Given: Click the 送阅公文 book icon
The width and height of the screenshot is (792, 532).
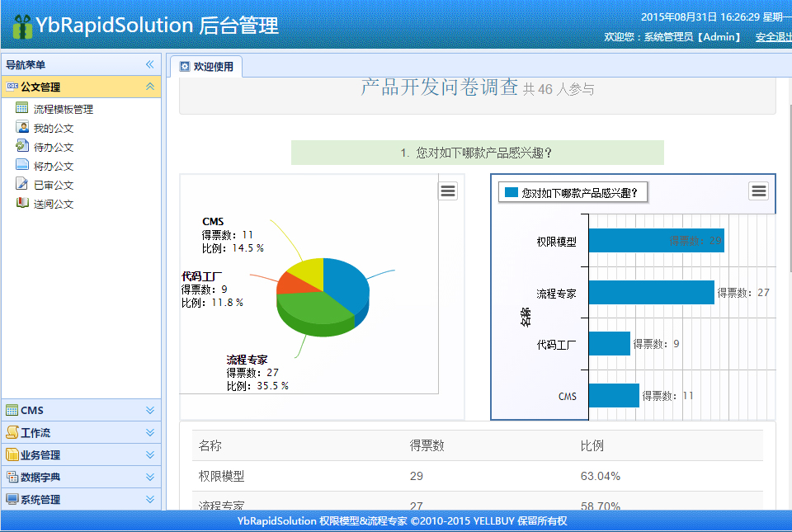Looking at the screenshot, I should (x=21, y=203).
